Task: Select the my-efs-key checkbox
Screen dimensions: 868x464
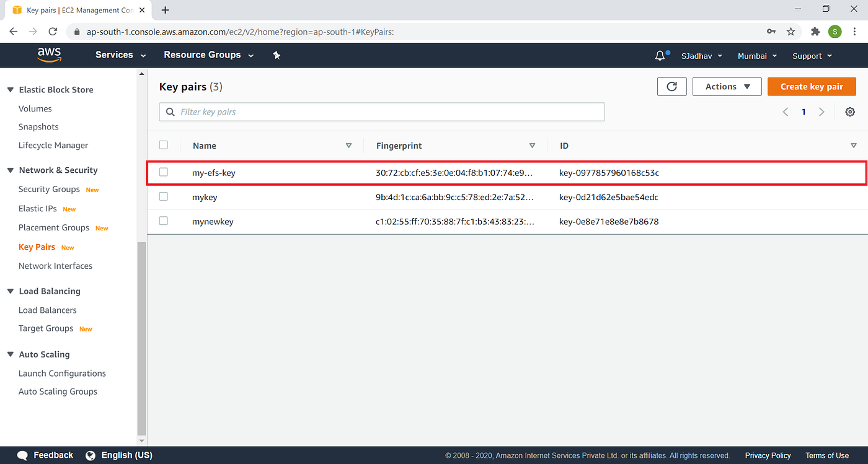Action: [x=163, y=173]
